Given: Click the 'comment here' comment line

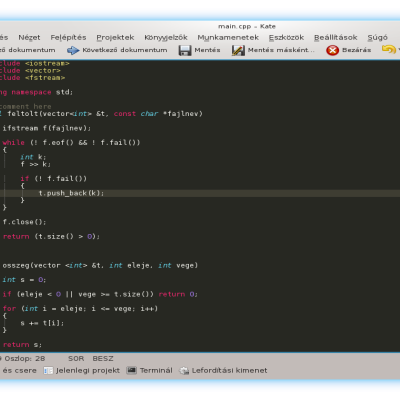Looking at the screenshot, I should [x=26, y=107].
